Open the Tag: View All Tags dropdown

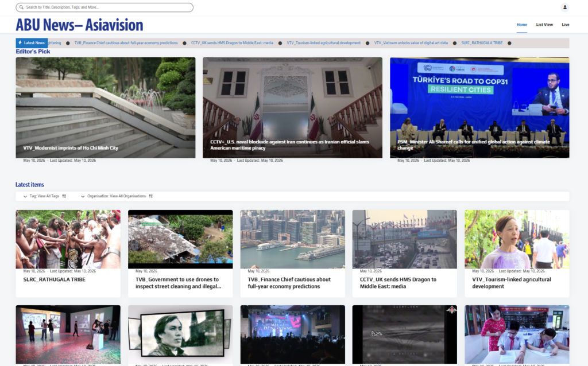[44, 196]
